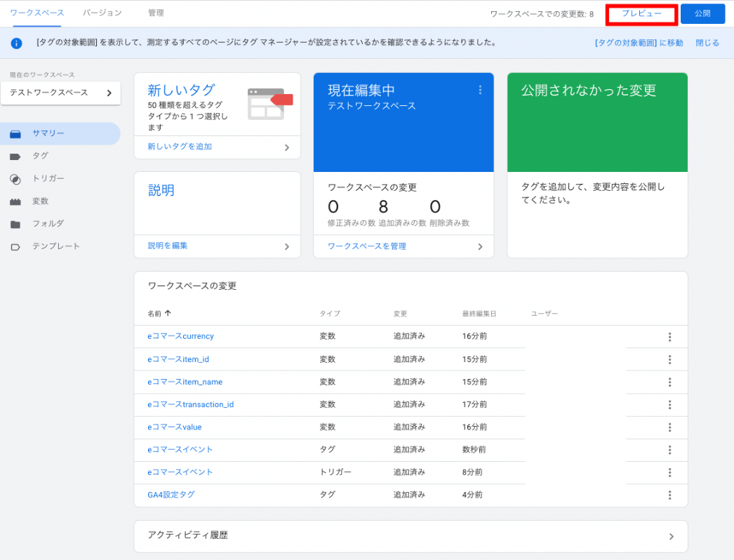Select サマリー in sidebar

(x=60, y=133)
